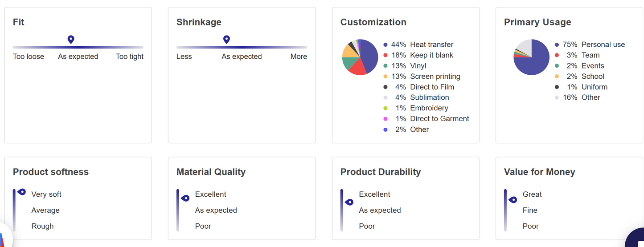This screenshot has height=247, width=644.
Task: Click the "Direct to Garment" legend entry
Action: (439, 119)
